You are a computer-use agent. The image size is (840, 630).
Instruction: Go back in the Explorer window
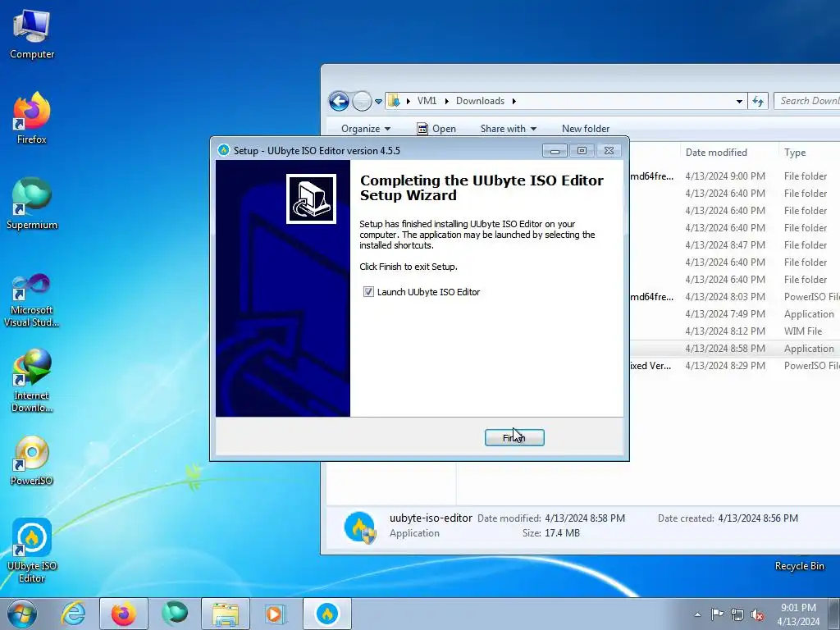pyautogui.click(x=339, y=101)
